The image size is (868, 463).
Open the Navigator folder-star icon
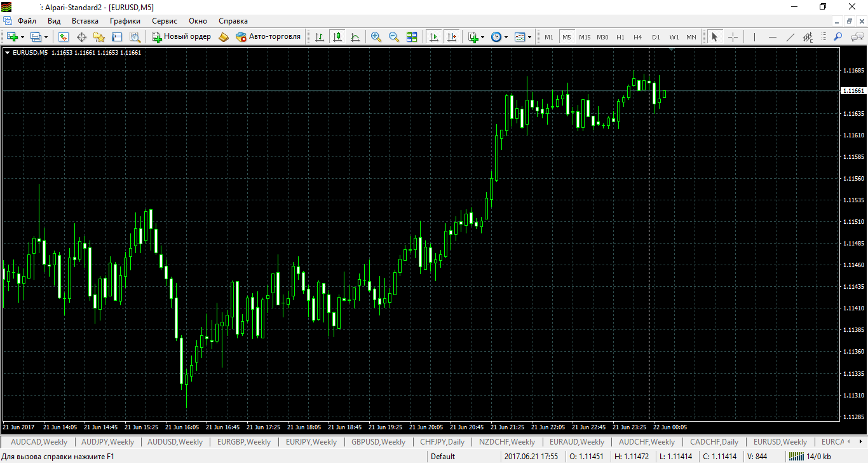(99, 37)
